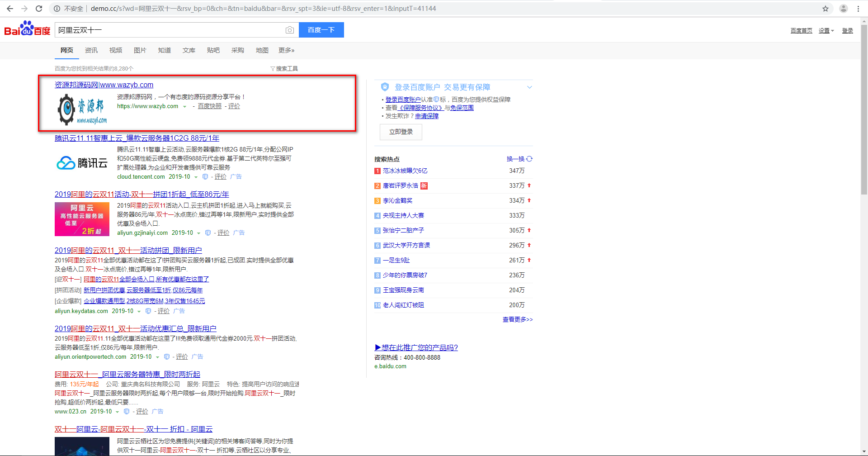
Task: Expand the dropdown arrow after cloud.tencent.com 2019-10
Action: click(x=196, y=177)
